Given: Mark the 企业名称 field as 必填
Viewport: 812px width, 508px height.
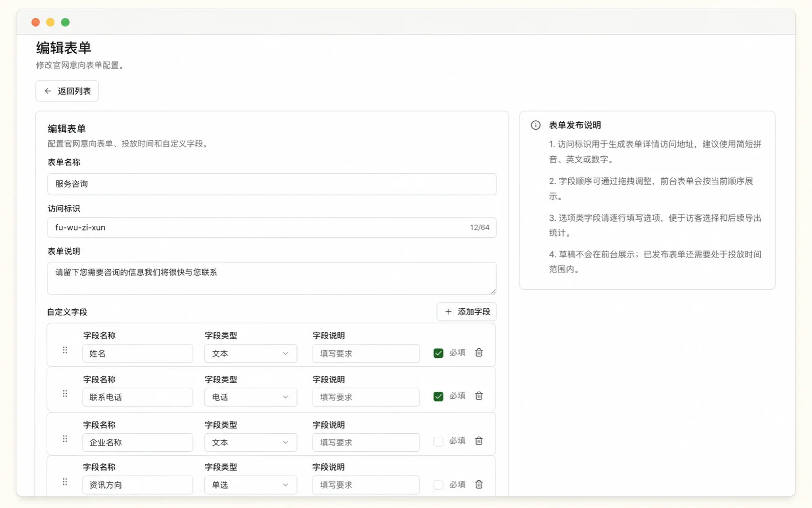Looking at the screenshot, I should [x=438, y=441].
